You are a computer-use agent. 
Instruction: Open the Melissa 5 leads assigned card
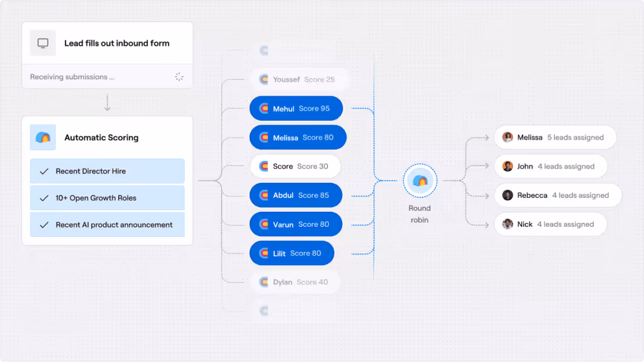click(x=555, y=137)
